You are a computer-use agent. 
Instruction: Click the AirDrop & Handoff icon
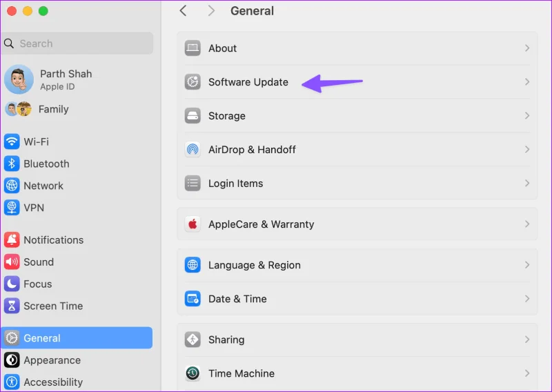193,150
